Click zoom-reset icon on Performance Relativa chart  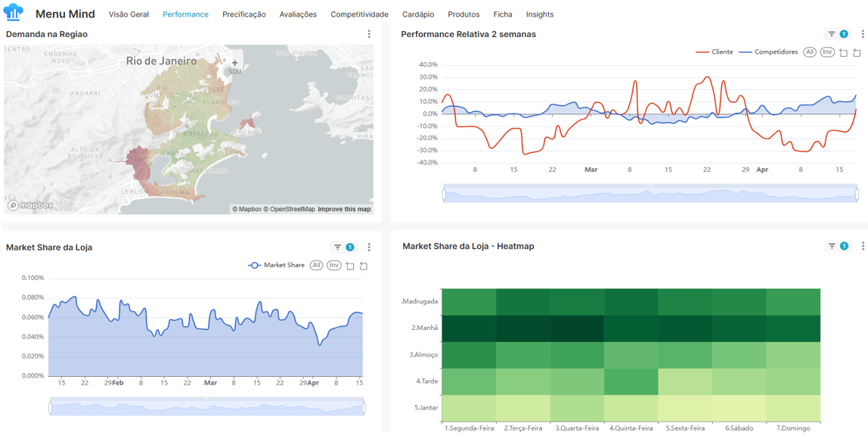point(857,53)
